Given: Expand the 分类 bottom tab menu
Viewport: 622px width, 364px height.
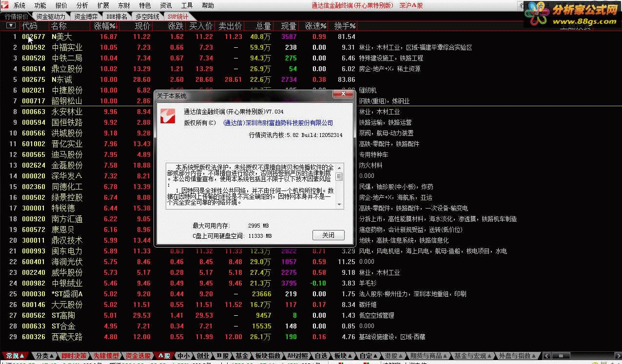Looking at the screenshot, I should click(x=45, y=356).
